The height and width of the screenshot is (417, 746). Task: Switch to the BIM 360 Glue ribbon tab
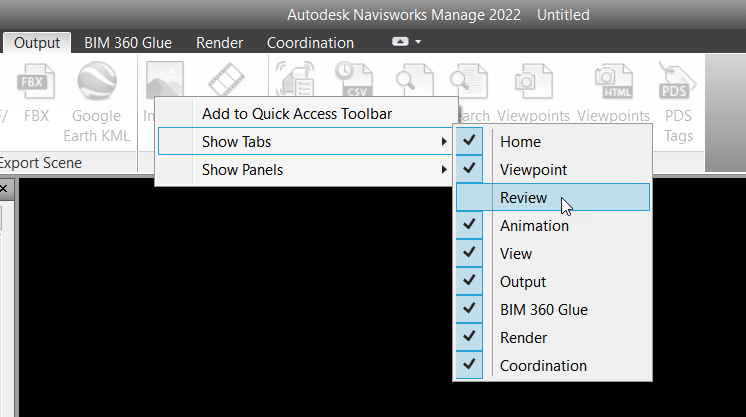coord(128,43)
